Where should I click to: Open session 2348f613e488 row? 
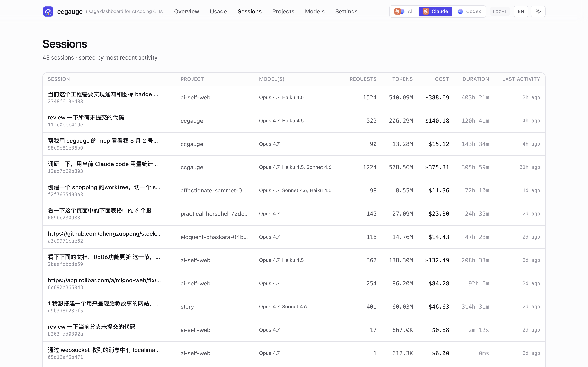(294, 98)
